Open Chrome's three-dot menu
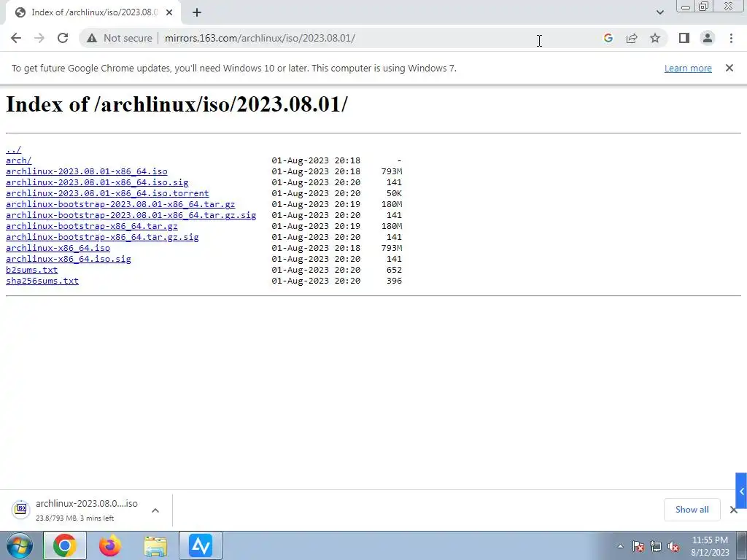747x560 pixels. [731, 38]
